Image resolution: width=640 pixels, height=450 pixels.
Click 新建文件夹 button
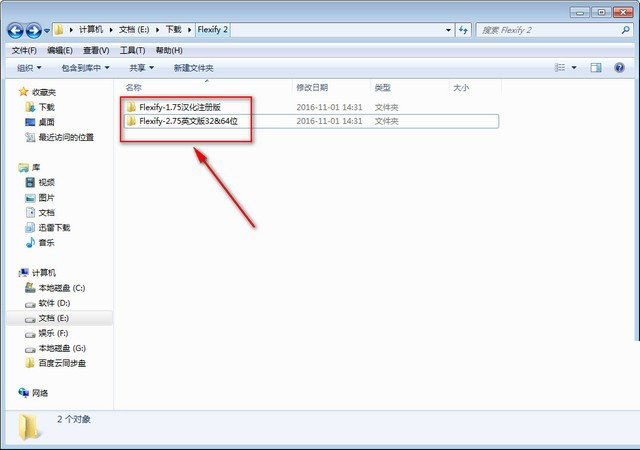pos(193,68)
